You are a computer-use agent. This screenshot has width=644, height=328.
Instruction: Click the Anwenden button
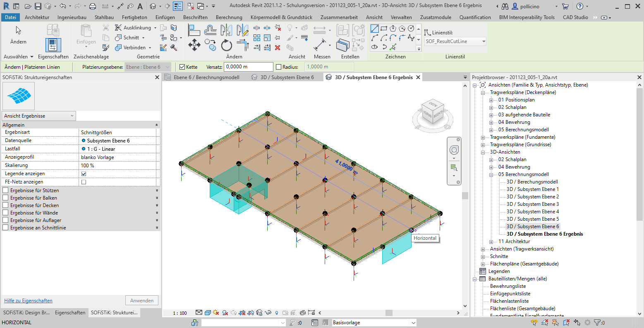click(x=141, y=301)
